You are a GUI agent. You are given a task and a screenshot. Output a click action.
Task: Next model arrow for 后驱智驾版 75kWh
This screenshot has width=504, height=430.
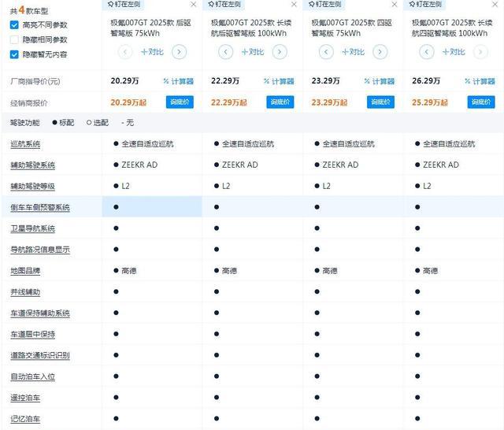(179, 52)
